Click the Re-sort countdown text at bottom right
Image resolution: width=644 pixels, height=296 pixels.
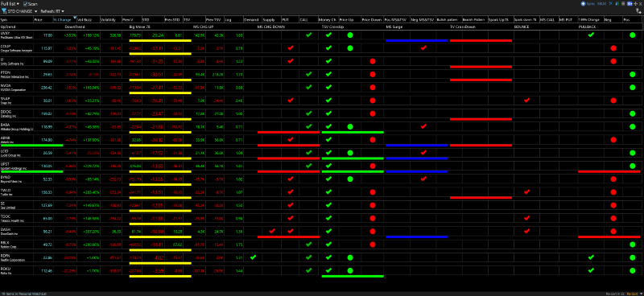(x=615, y=294)
